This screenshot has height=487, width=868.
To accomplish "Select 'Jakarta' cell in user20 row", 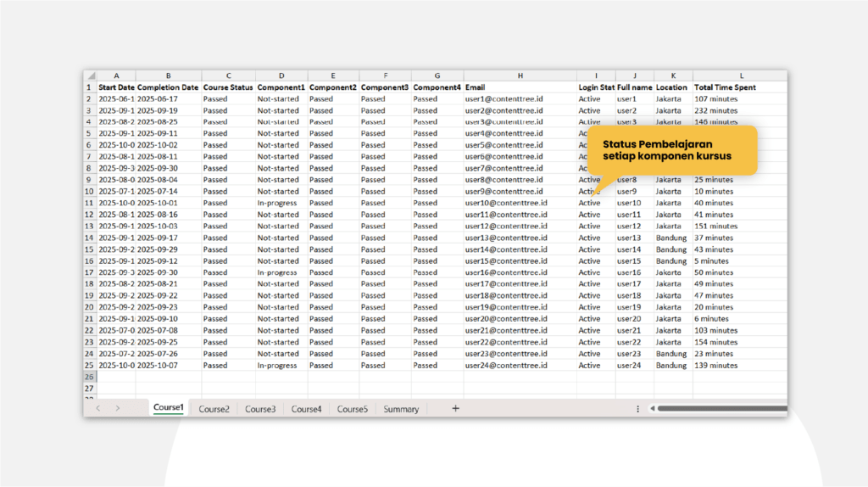I will pos(673,318).
